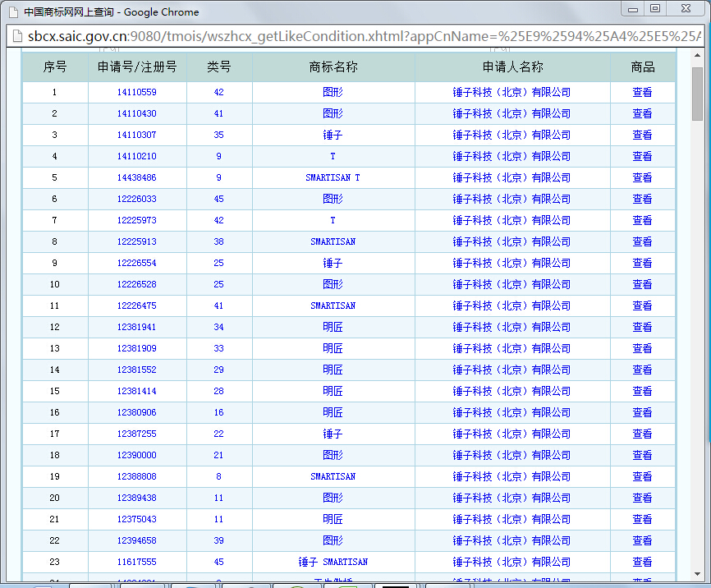Open application number 14110430
The image size is (711, 588).
coord(137,113)
